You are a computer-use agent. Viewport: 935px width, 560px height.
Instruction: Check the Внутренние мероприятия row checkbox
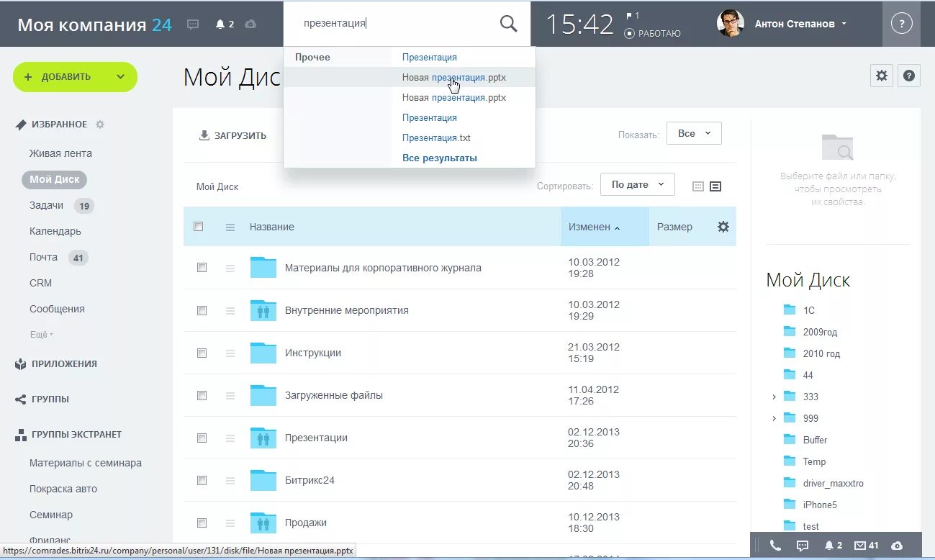coord(202,310)
